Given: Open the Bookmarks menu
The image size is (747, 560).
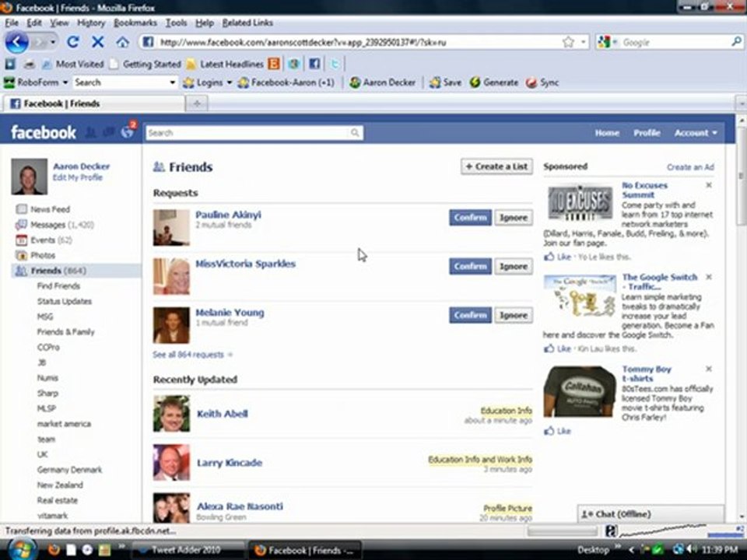Looking at the screenshot, I should pos(135,23).
